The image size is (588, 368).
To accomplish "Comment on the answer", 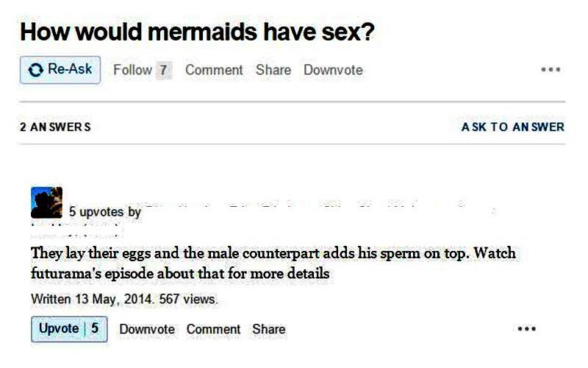I will pos(213,329).
